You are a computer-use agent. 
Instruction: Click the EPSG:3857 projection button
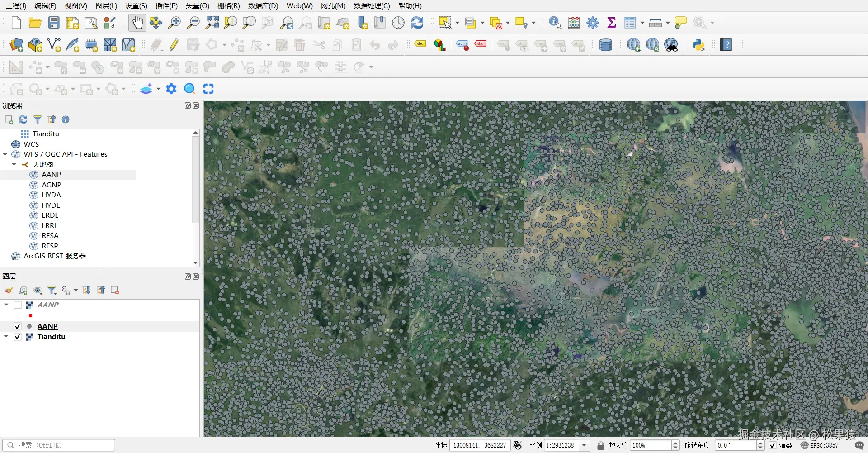coord(820,445)
